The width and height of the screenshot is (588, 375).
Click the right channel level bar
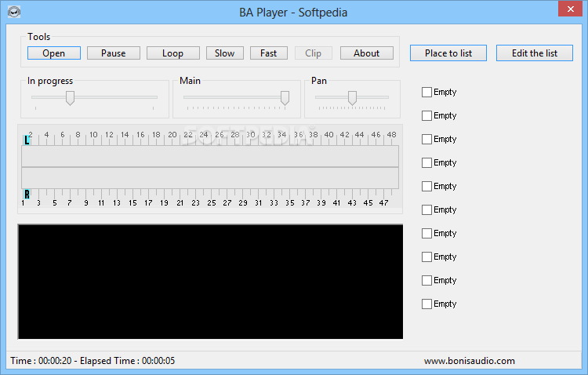pyautogui.click(x=210, y=178)
